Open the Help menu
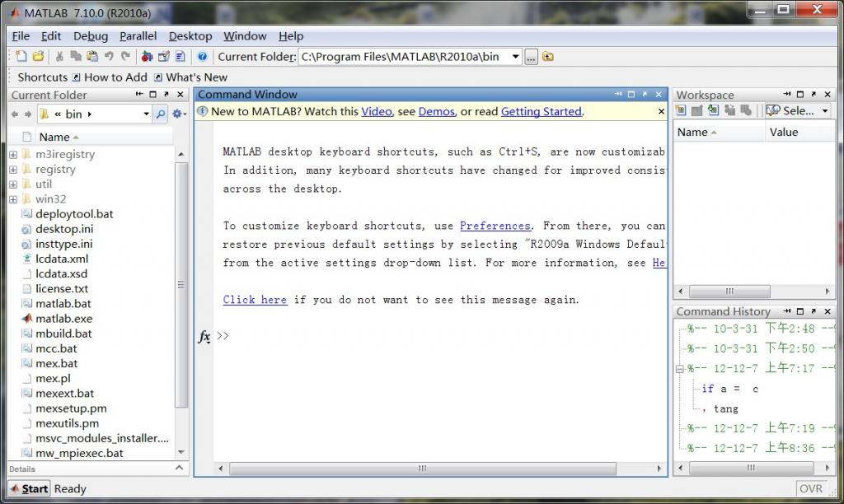Image resolution: width=844 pixels, height=504 pixels. [291, 36]
